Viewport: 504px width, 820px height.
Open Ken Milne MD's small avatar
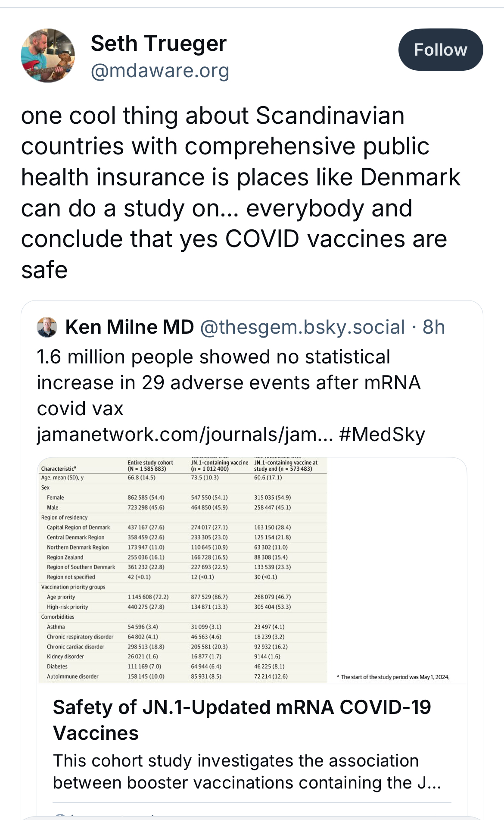click(x=47, y=327)
